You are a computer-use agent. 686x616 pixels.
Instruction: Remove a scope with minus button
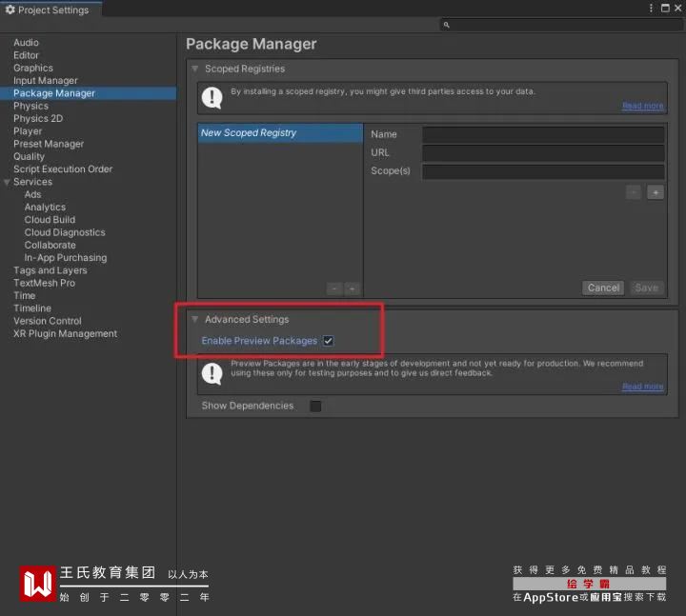pos(634,192)
